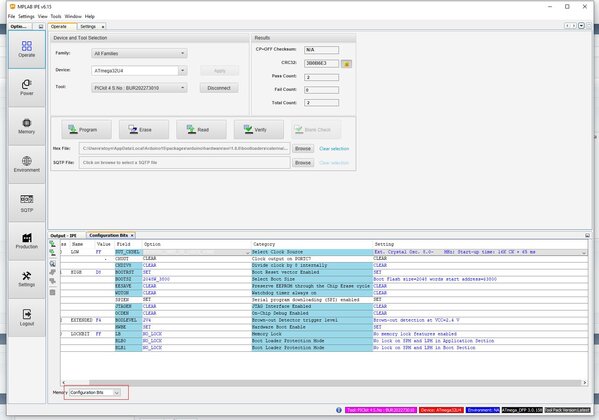The height and width of the screenshot is (420, 599).
Task: Switch to Production mode icon
Action: coord(27,241)
